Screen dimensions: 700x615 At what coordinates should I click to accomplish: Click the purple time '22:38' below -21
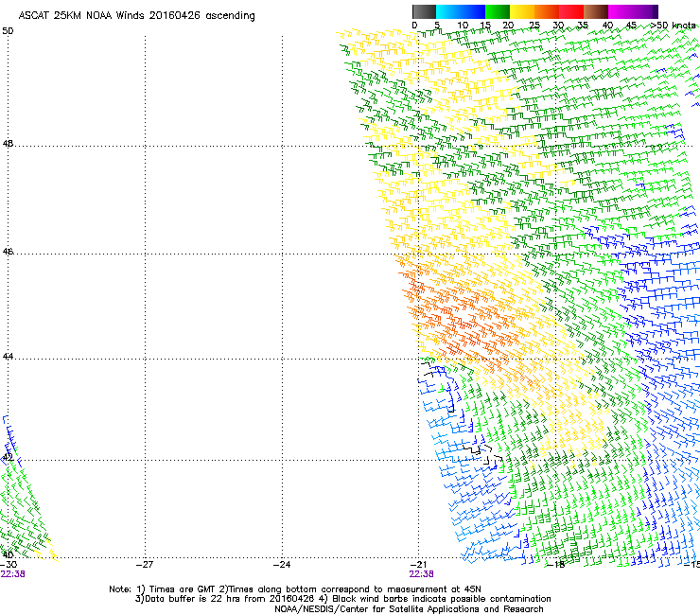(422, 574)
